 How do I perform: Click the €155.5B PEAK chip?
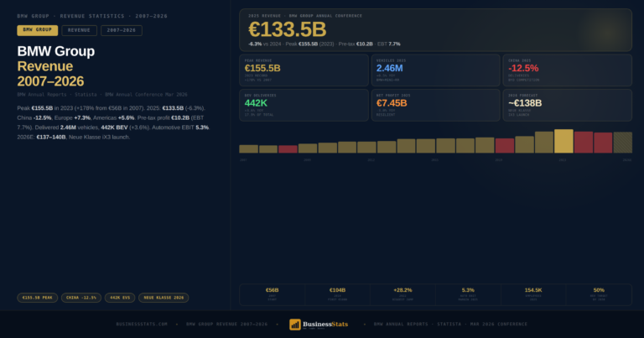(38, 298)
